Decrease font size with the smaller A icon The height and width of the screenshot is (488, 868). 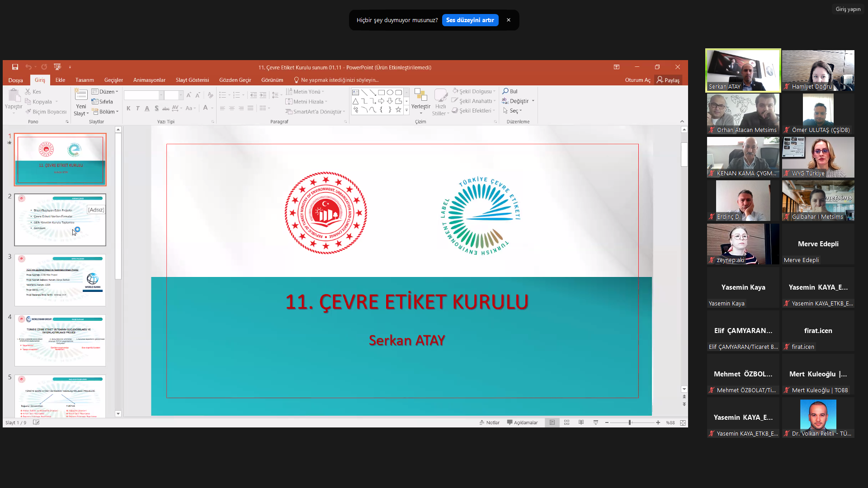(198, 95)
